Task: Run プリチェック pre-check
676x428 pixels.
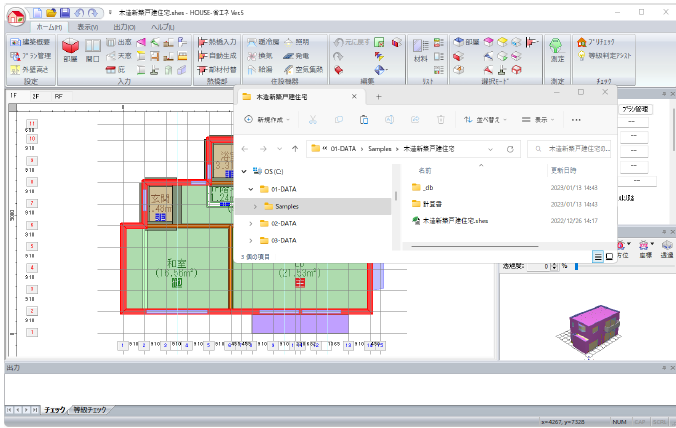Action: pos(595,42)
